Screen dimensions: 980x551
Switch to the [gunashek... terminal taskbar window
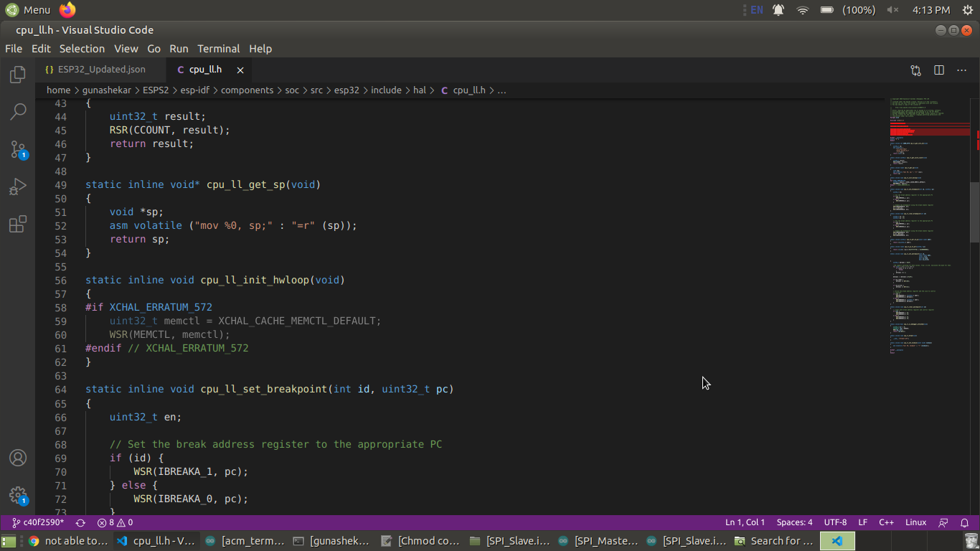pyautogui.click(x=334, y=541)
